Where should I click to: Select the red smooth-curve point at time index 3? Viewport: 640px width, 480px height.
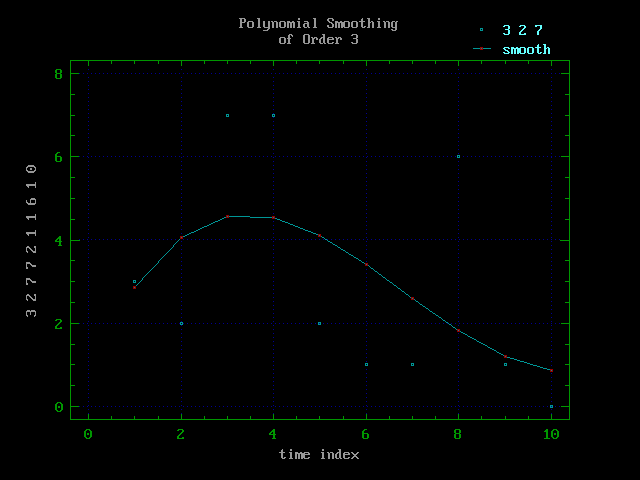pyautogui.click(x=227, y=216)
